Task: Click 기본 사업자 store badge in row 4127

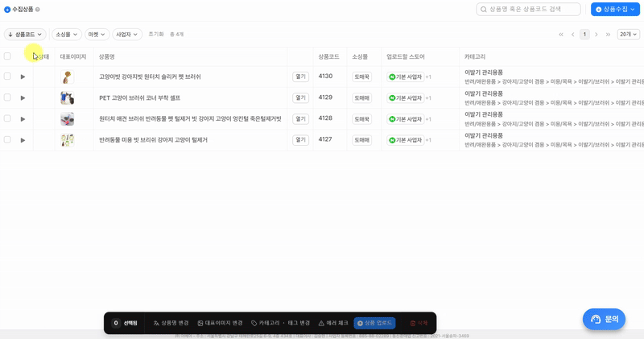Action: 406,140
